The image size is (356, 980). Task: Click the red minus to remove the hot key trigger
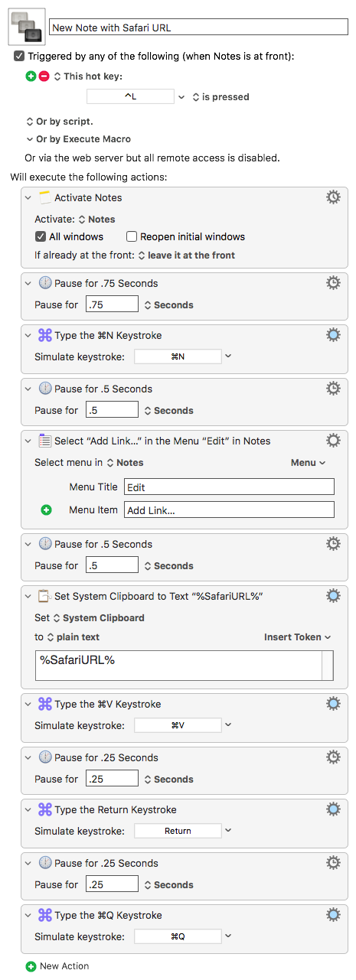tap(44, 77)
